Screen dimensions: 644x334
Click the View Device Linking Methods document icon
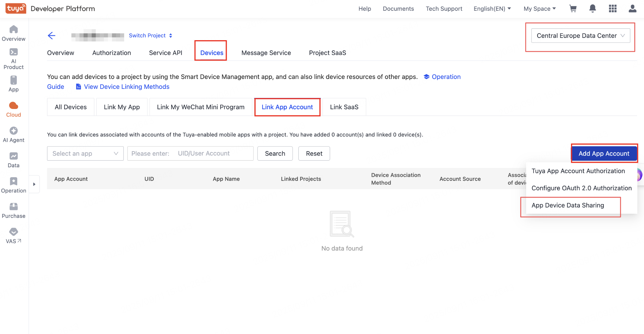pyautogui.click(x=78, y=87)
